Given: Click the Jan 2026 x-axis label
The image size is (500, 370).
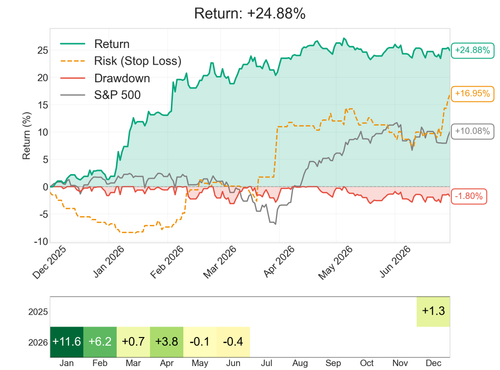Looking at the screenshot, I should (108, 262).
